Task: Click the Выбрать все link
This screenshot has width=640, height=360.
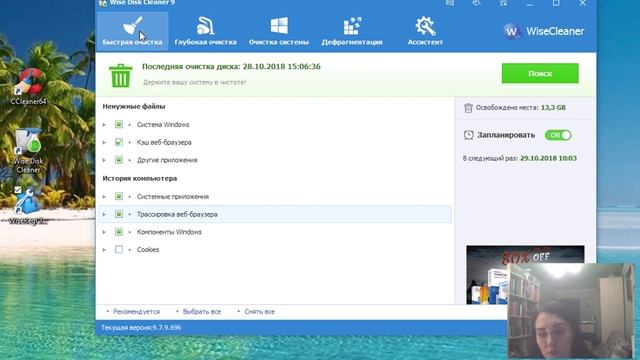Action: tap(202, 311)
